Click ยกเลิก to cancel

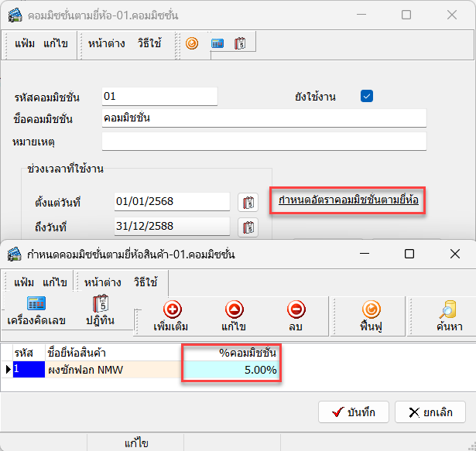(x=430, y=412)
